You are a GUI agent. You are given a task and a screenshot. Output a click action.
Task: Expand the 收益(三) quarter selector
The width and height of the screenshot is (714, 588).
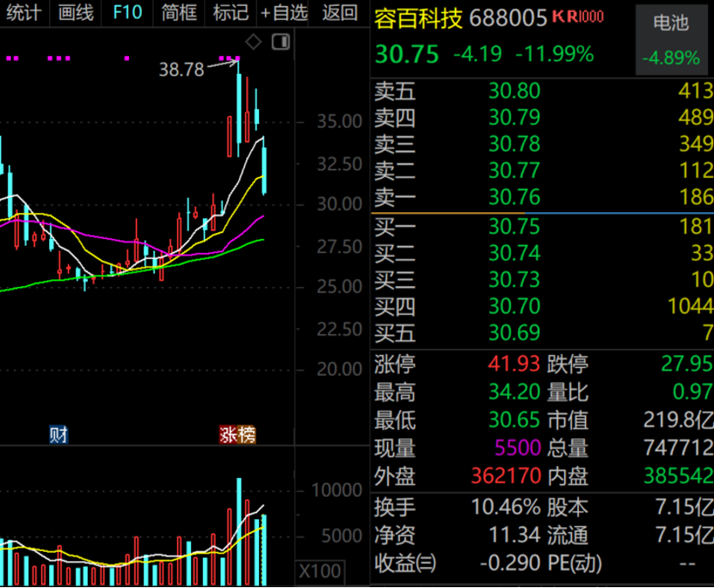point(404,564)
